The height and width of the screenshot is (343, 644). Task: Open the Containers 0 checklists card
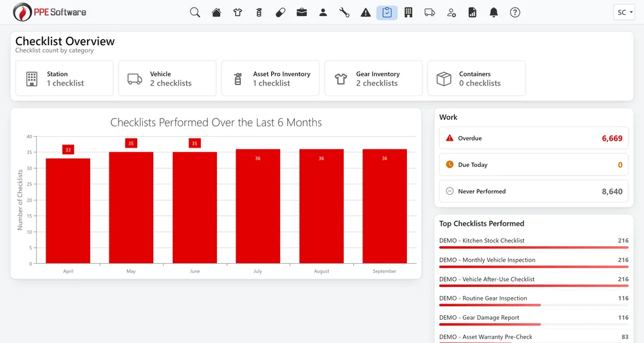click(477, 79)
